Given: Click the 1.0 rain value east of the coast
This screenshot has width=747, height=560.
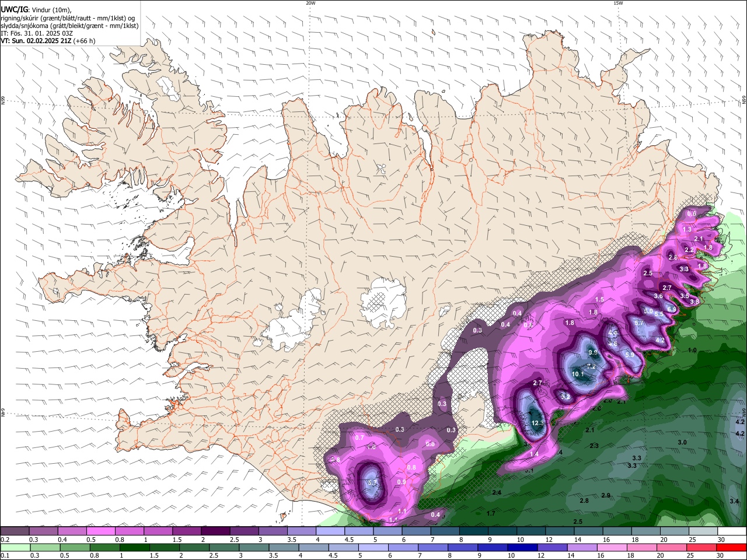Looking at the screenshot, I should click(x=692, y=350).
